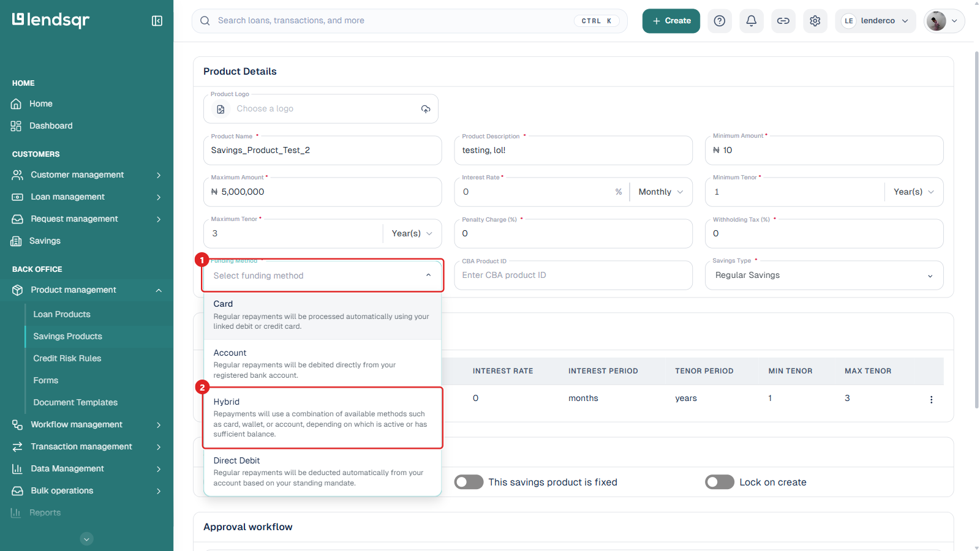Image resolution: width=980 pixels, height=551 pixels.
Task: Collapse Product management section
Action: pyautogui.click(x=86, y=290)
